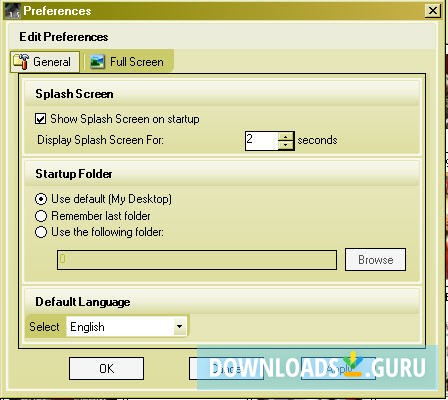
Task: Click the Apply button
Action: click(x=338, y=369)
